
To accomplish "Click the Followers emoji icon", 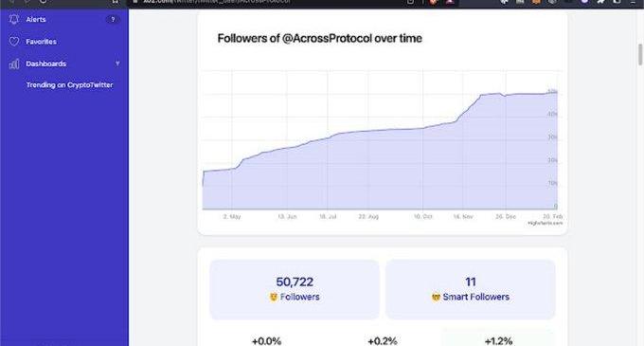I will pyautogui.click(x=274, y=297).
